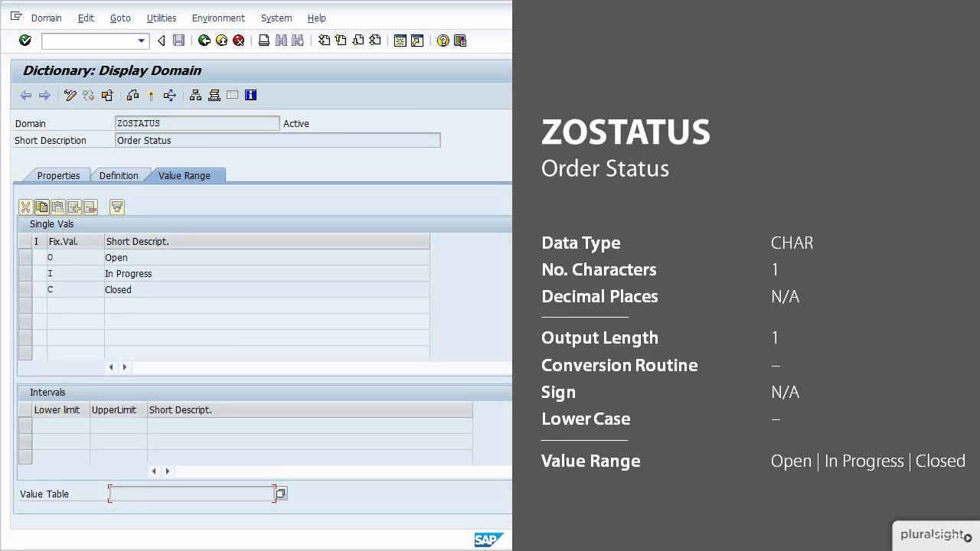Open the Edit menu

(x=86, y=18)
